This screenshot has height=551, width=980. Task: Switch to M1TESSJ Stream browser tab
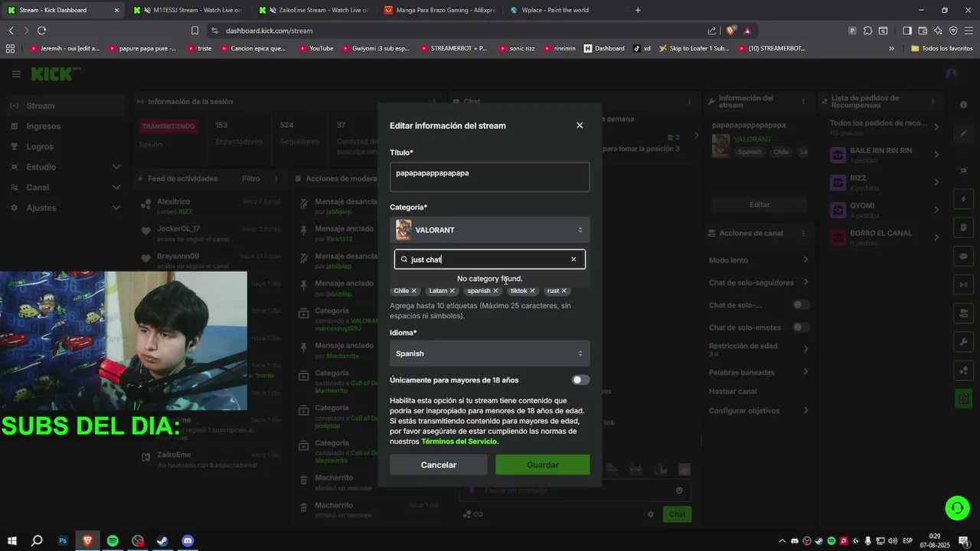click(188, 10)
